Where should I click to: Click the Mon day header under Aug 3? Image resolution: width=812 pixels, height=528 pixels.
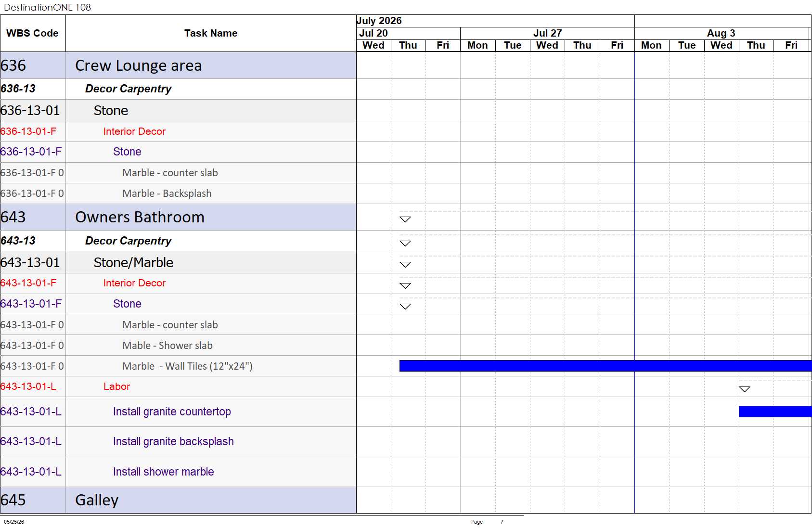point(651,45)
